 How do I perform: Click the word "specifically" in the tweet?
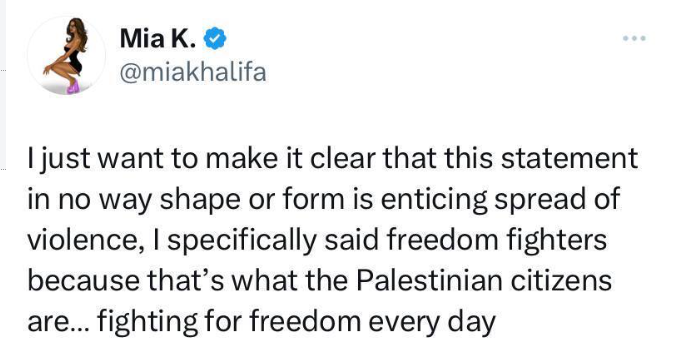click(242, 241)
